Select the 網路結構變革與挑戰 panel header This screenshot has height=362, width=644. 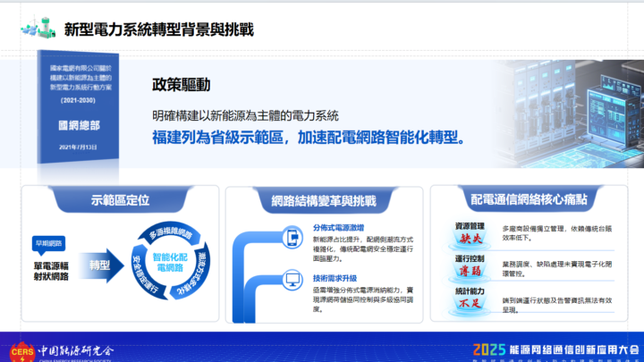pos(323,199)
